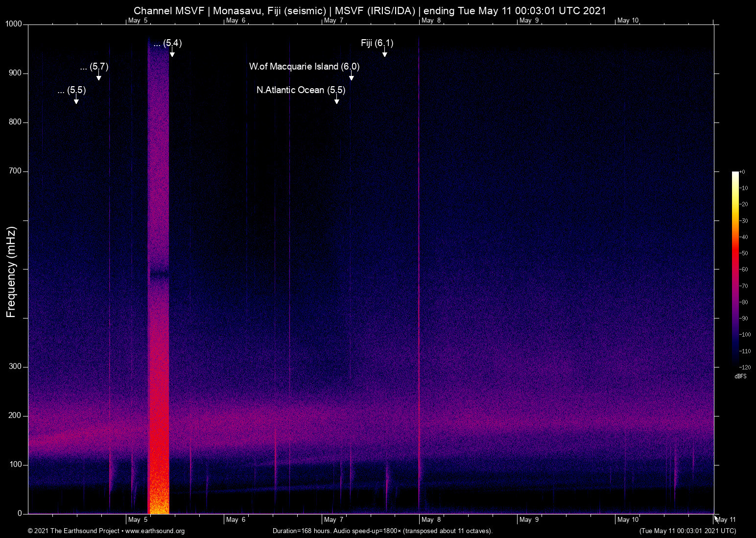
Task: Click the May 11 label at bottom right
Action: coord(726,520)
